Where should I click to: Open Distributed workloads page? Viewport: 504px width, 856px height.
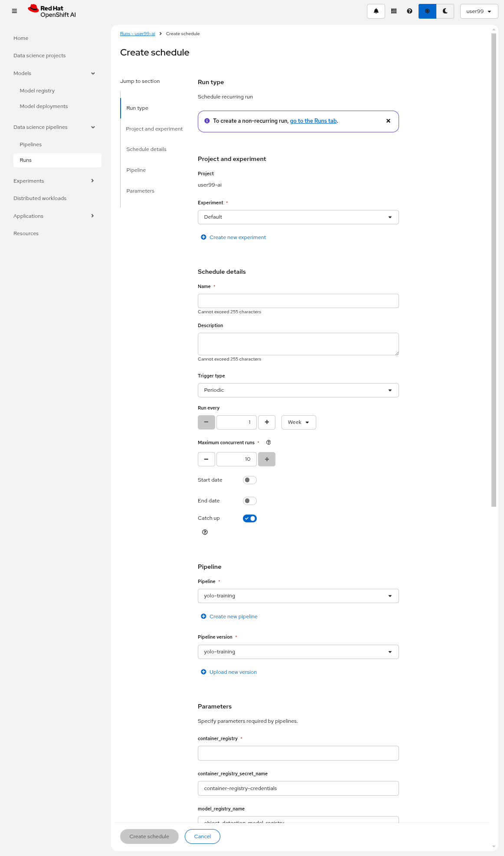40,198
